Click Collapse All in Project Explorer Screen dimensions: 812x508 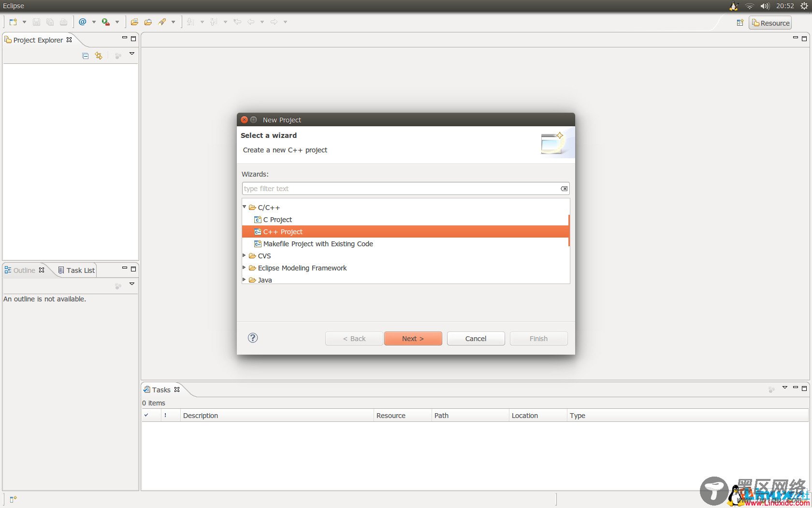[86, 56]
